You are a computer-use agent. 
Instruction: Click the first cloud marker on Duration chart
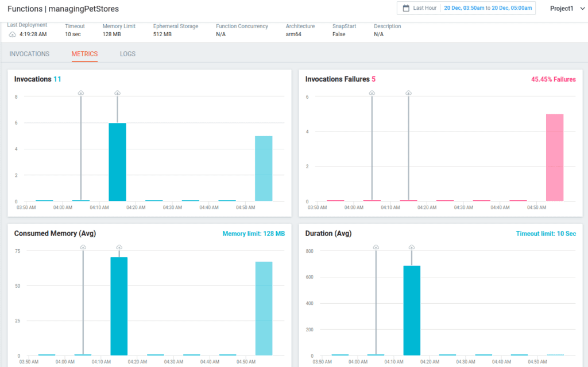click(x=376, y=246)
